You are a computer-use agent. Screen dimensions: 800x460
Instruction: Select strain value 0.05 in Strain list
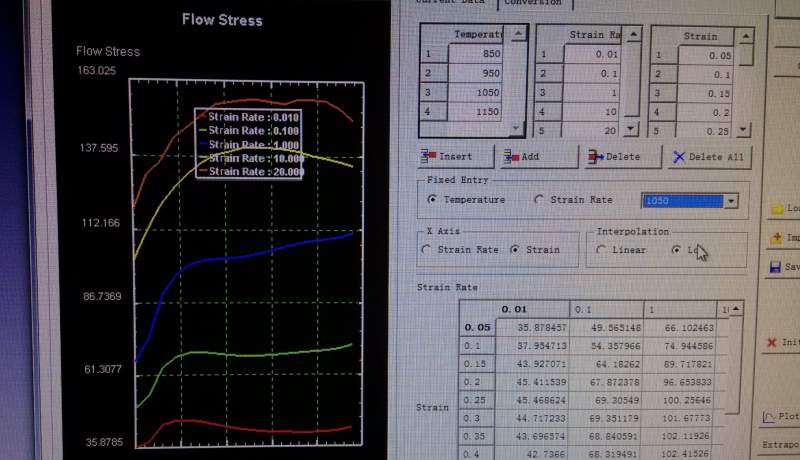point(706,56)
